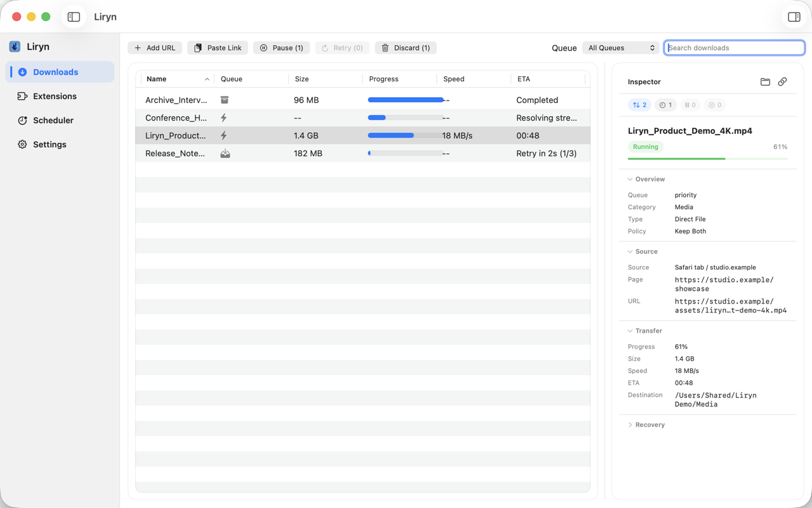Click the 'priority' queue value
Viewport: 812px width, 508px height.
(x=686, y=195)
